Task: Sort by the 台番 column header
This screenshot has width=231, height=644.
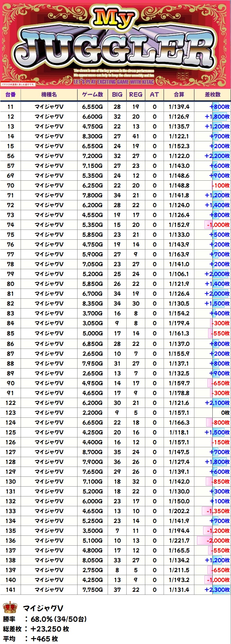Action: pyautogui.click(x=10, y=95)
